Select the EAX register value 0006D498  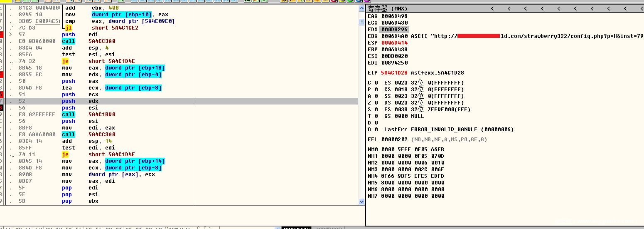[394, 16]
